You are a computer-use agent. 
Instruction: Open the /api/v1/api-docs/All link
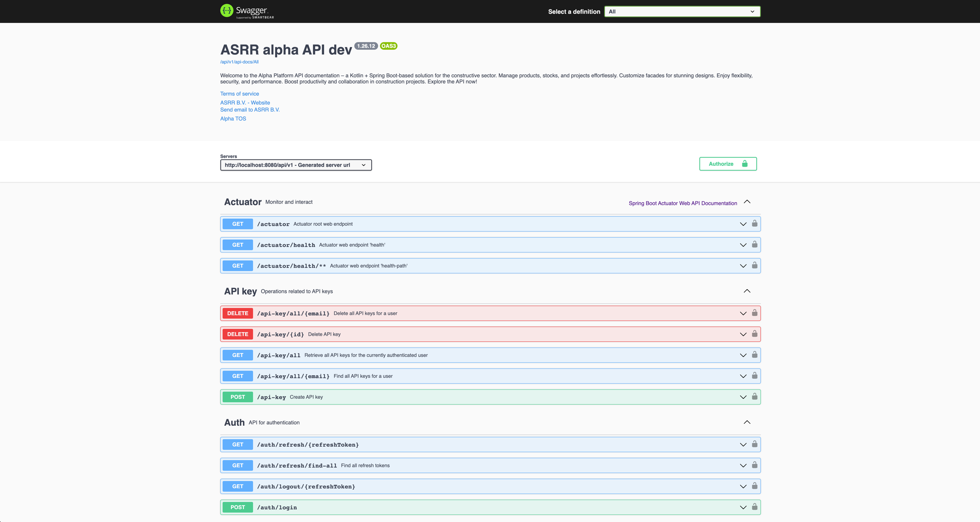pyautogui.click(x=239, y=62)
